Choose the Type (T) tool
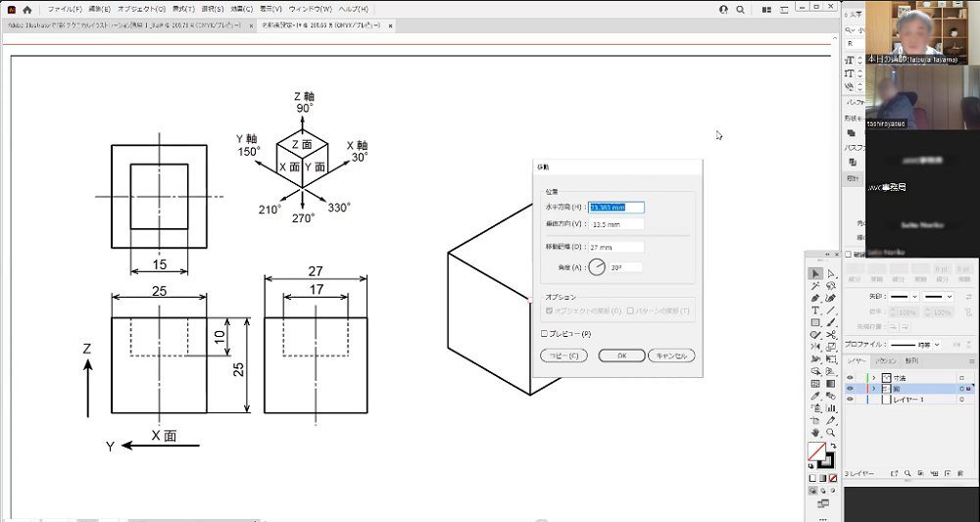This screenshot has width=980, height=522. pos(815,309)
